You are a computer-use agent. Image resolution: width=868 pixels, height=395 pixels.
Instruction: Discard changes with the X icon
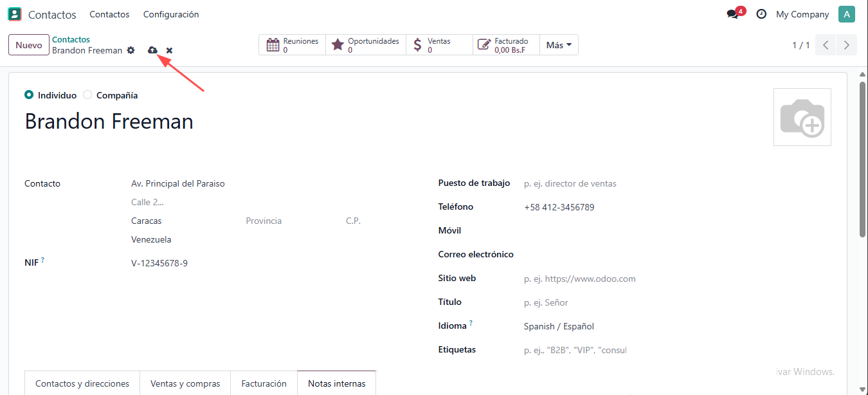(169, 50)
